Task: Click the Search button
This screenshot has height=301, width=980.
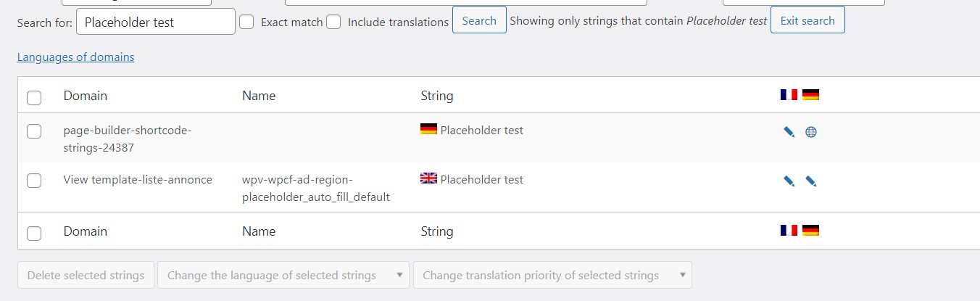Action: point(479,20)
